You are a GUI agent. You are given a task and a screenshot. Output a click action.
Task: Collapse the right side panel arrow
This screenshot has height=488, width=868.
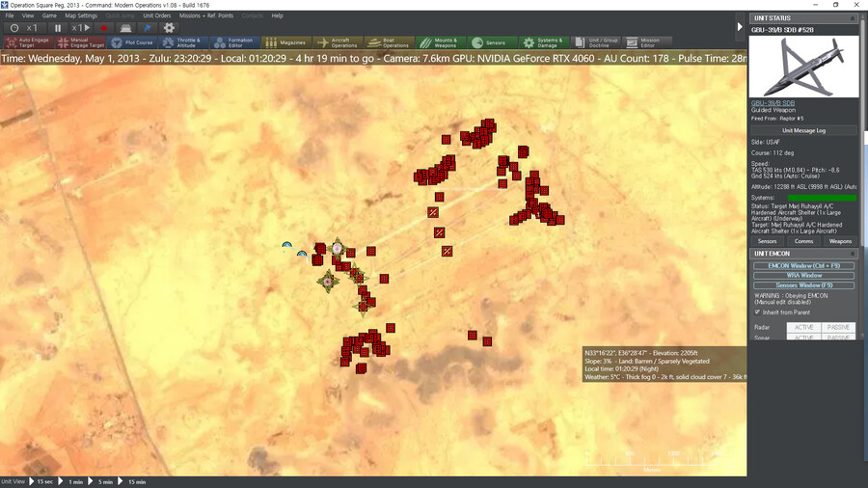740,27
